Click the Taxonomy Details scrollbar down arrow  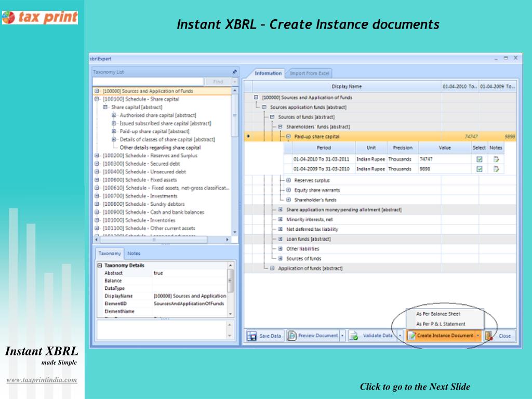[x=230, y=314]
